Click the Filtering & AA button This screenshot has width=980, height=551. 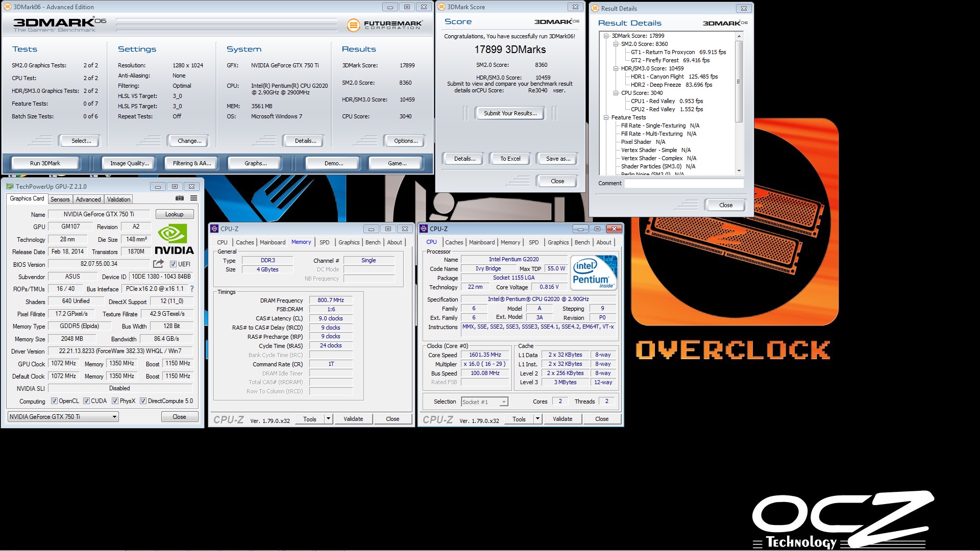click(192, 163)
